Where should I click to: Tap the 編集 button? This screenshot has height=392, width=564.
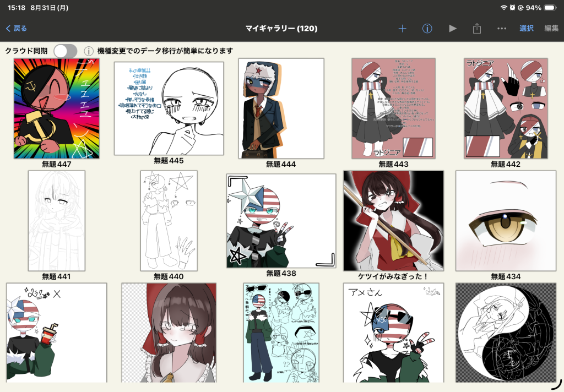click(x=551, y=29)
